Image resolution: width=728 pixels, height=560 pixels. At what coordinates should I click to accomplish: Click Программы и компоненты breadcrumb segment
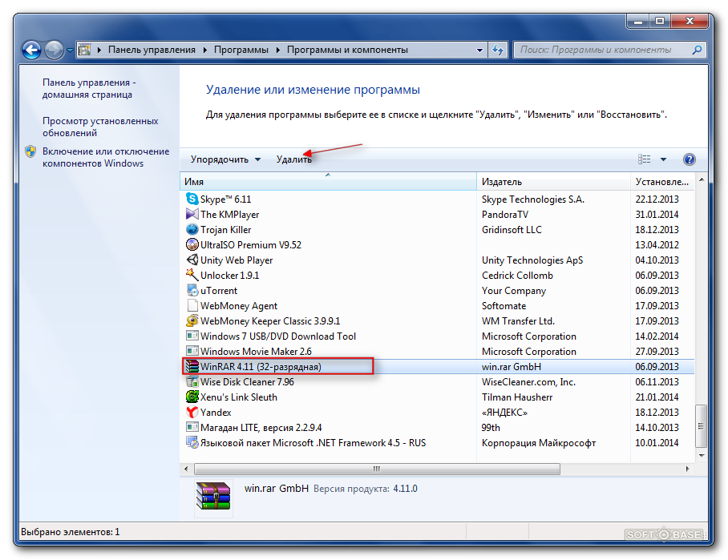coord(347,50)
